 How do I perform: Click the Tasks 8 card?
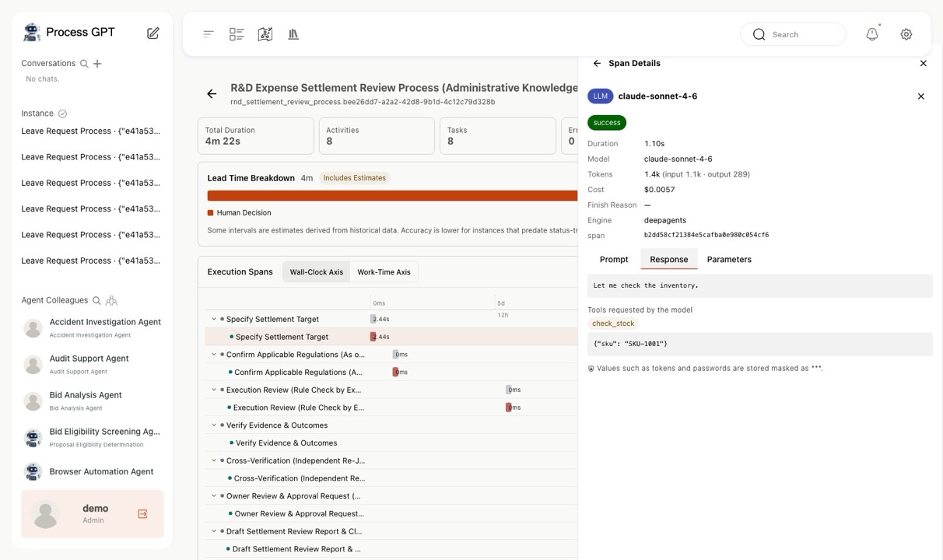pyautogui.click(x=498, y=136)
